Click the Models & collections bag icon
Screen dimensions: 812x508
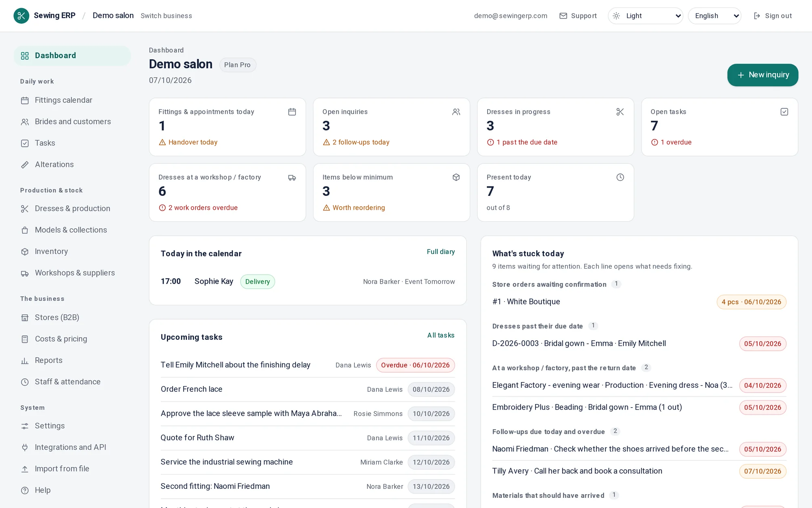(25, 230)
